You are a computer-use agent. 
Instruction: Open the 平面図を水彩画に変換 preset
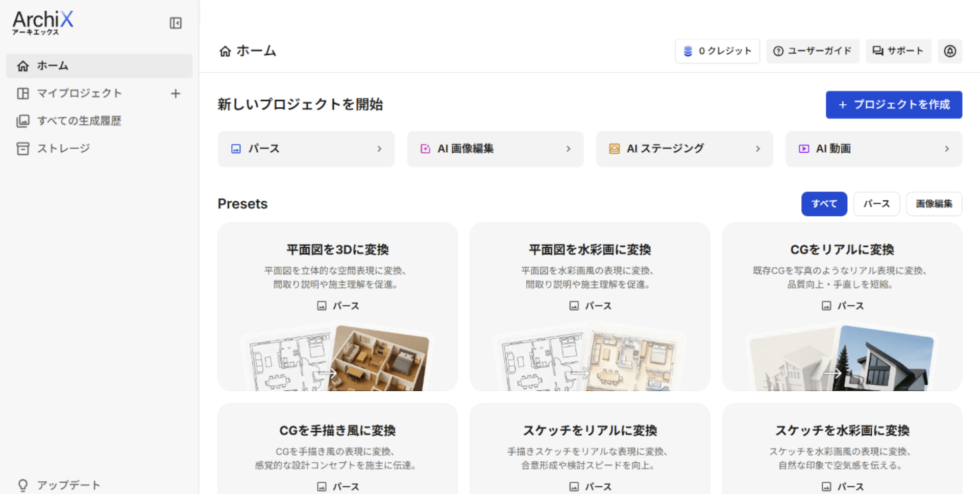pos(590,307)
